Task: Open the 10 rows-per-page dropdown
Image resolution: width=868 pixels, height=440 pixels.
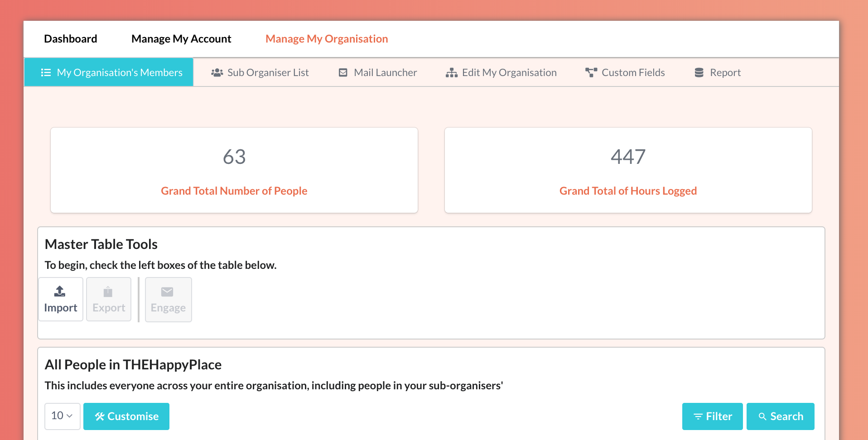Action: (x=63, y=416)
